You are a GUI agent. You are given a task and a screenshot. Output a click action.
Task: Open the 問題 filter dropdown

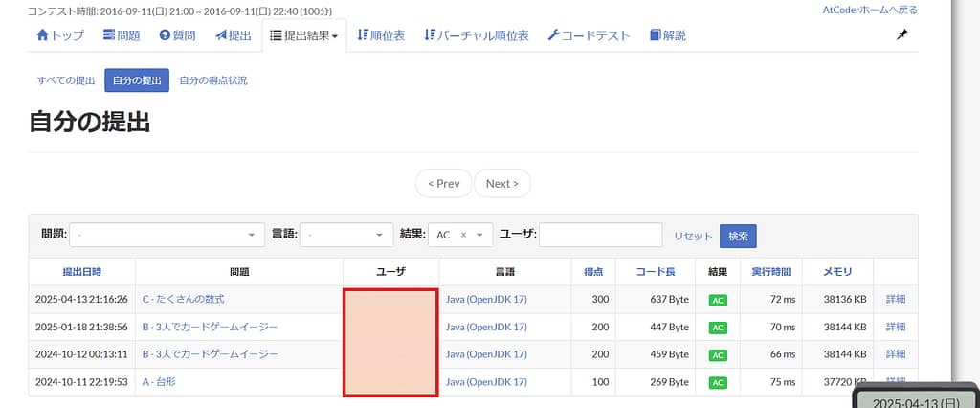[x=167, y=235]
